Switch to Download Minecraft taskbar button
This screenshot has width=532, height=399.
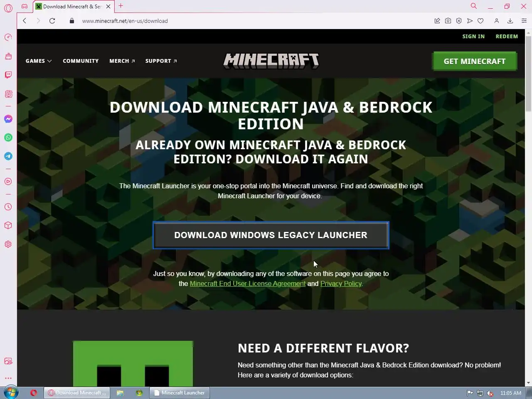(77, 393)
